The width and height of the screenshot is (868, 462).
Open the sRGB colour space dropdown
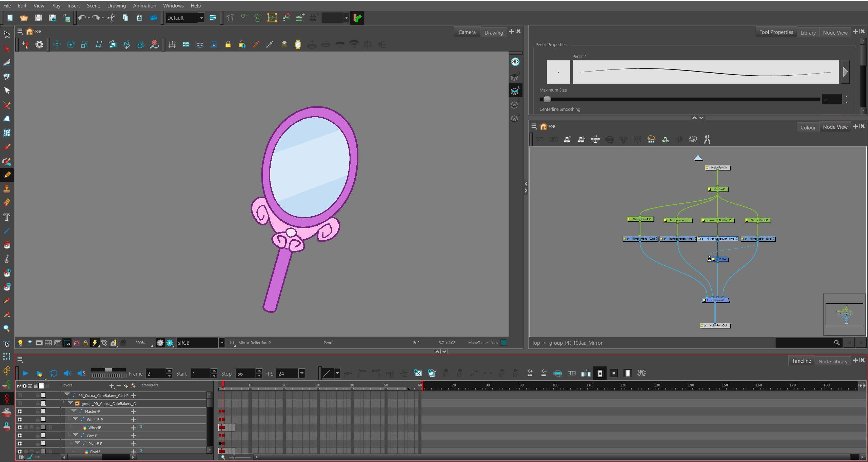click(x=222, y=343)
